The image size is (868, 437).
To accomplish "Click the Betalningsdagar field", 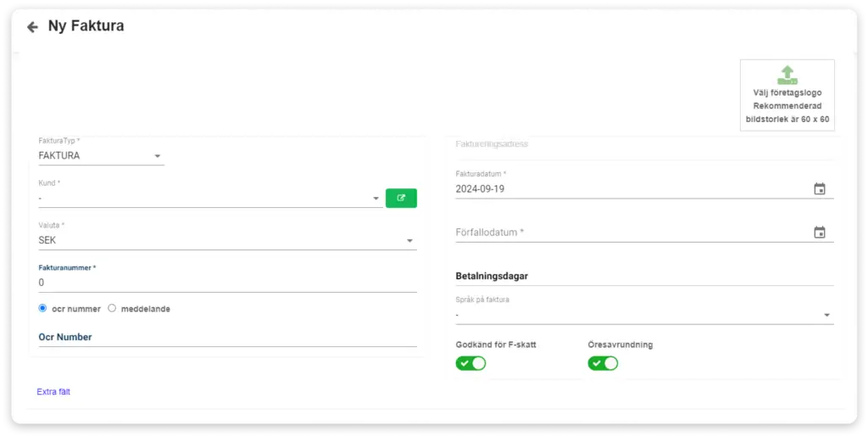I will [x=644, y=276].
